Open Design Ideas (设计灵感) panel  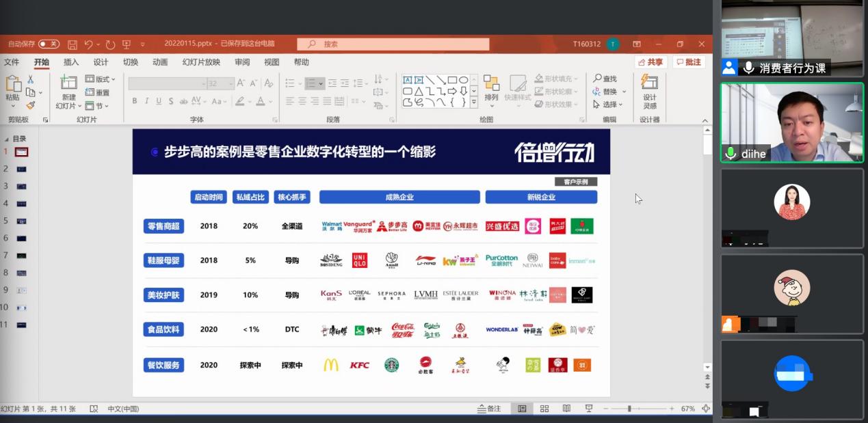[649, 91]
